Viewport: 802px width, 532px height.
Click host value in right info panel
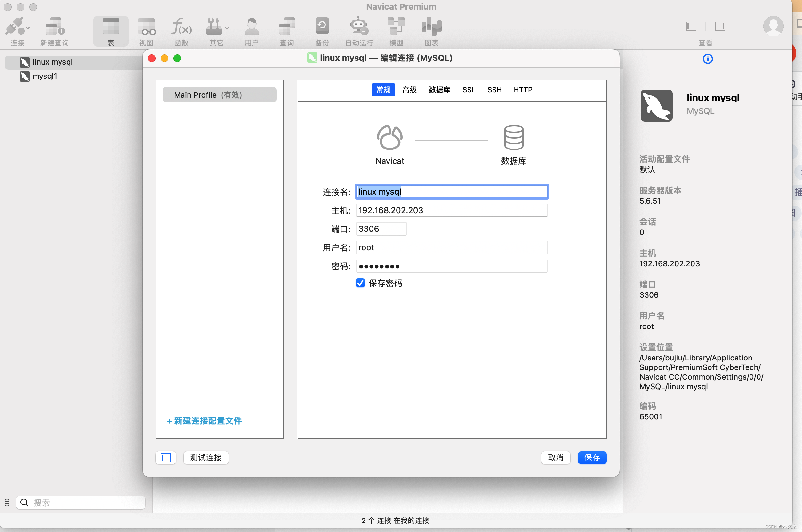670,264
